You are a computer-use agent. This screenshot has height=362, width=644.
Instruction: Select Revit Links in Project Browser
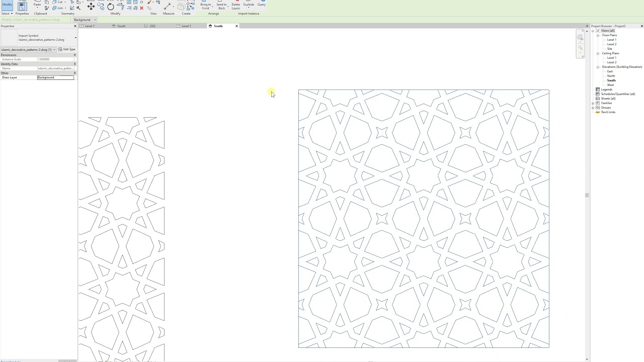point(608,112)
